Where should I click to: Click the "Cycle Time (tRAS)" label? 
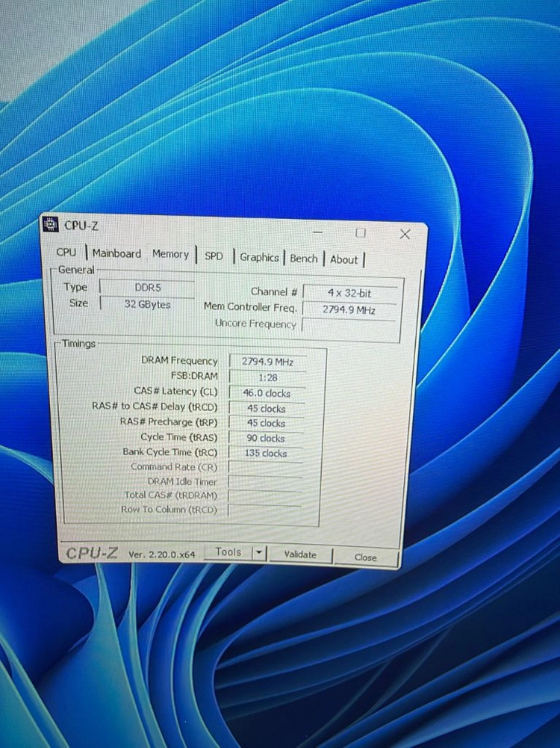point(178,437)
